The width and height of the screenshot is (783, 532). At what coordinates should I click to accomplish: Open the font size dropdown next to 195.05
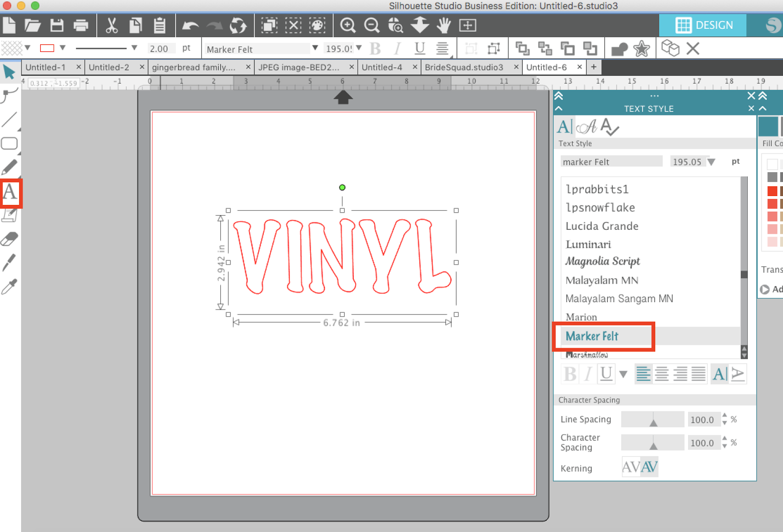point(359,48)
